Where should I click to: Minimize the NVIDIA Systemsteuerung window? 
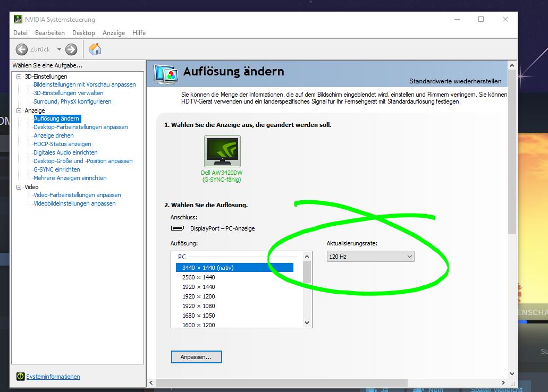[x=457, y=19]
